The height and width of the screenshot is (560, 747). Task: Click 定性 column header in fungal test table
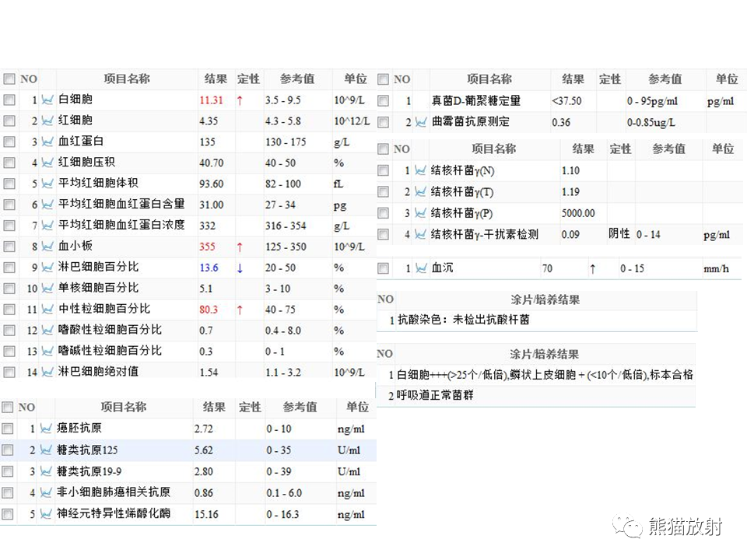click(x=610, y=79)
